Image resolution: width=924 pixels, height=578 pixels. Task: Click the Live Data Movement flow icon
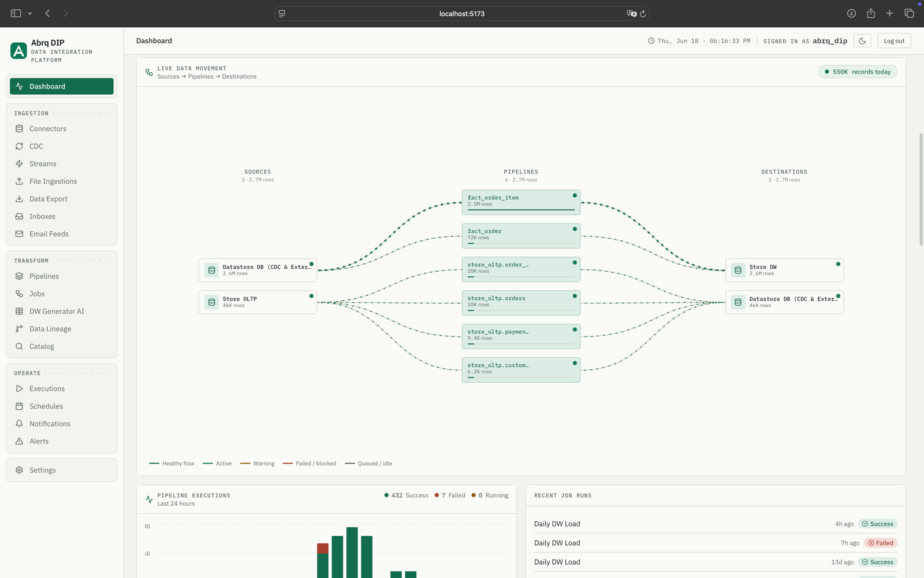pos(149,72)
